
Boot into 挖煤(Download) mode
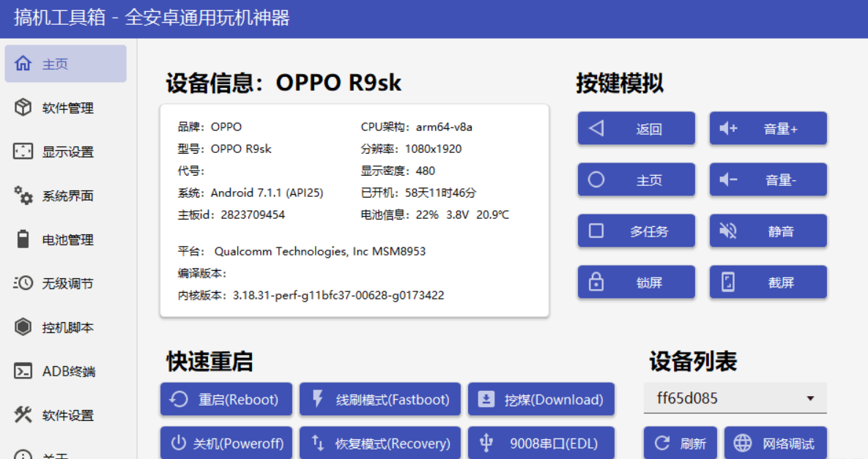tap(541, 399)
